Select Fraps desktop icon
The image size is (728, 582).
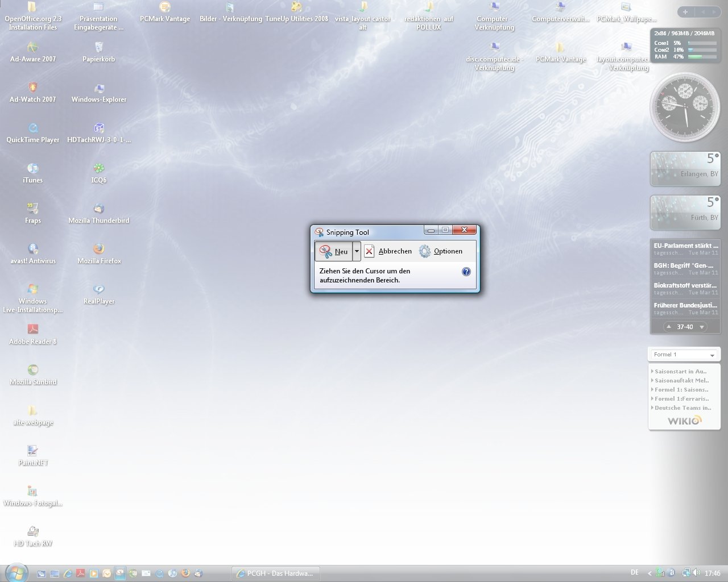(33, 213)
